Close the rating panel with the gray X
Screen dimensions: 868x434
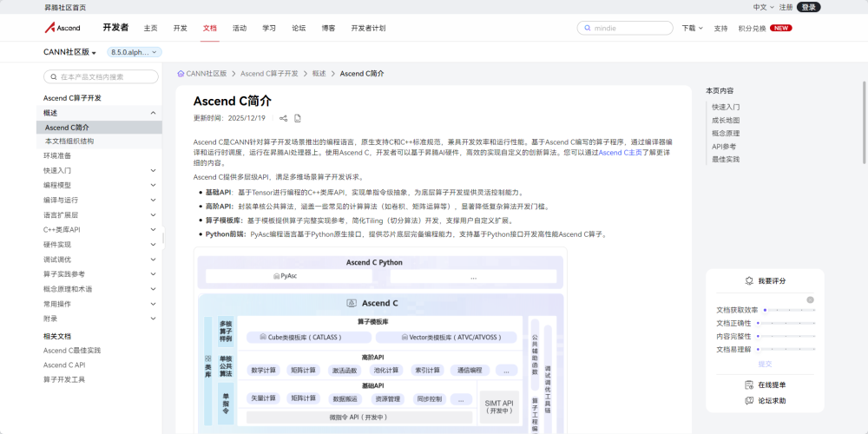click(811, 299)
